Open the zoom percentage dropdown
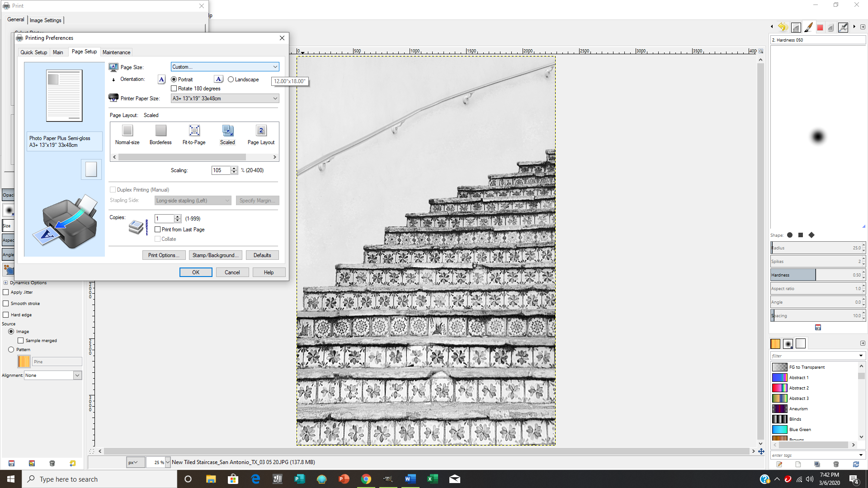868x488 pixels. (168, 462)
